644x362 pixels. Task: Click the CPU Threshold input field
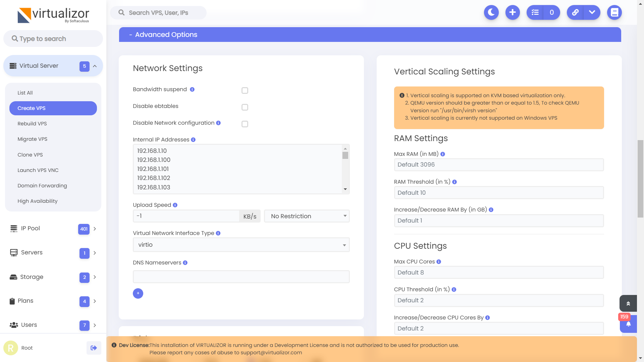point(499,301)
